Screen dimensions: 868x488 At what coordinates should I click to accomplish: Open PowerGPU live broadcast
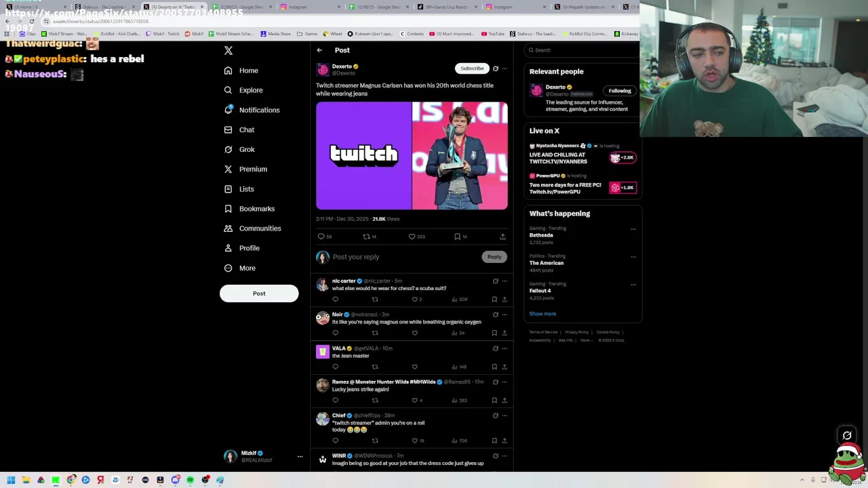tap(583, 184)
